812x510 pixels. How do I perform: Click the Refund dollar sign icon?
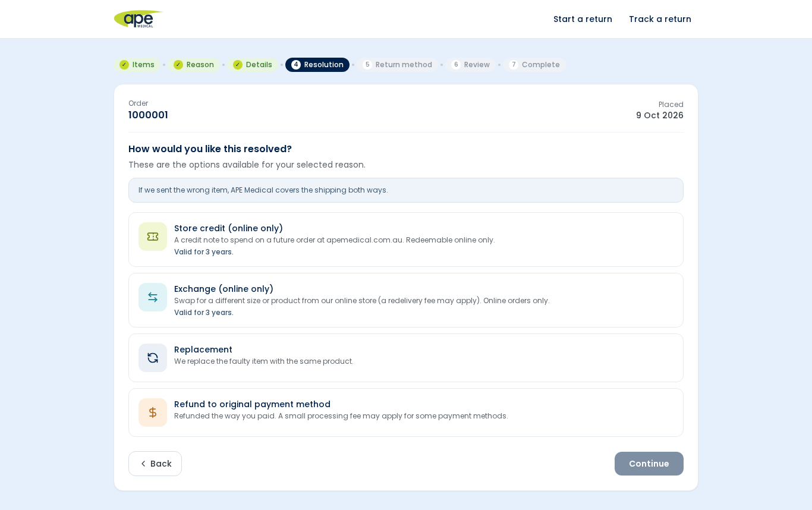[153, 413]
